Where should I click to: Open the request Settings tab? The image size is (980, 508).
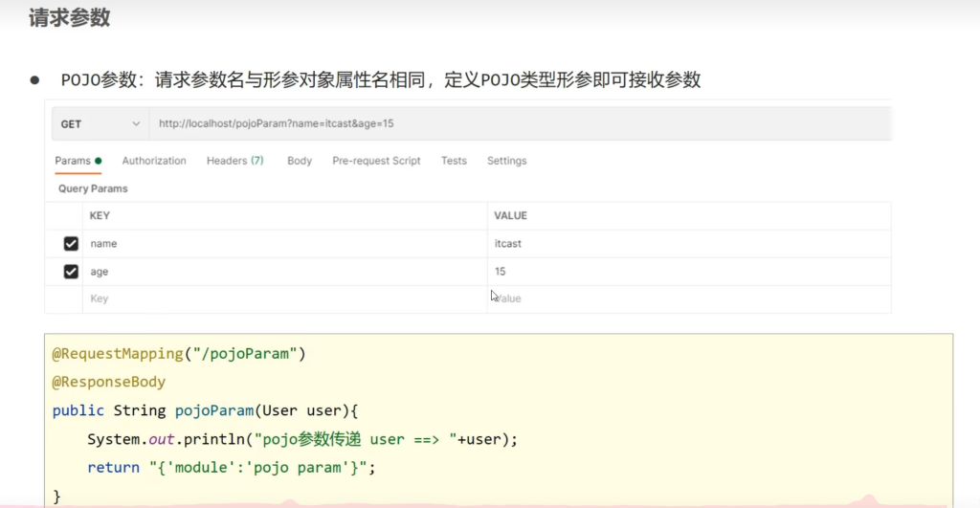coord(506,161)
